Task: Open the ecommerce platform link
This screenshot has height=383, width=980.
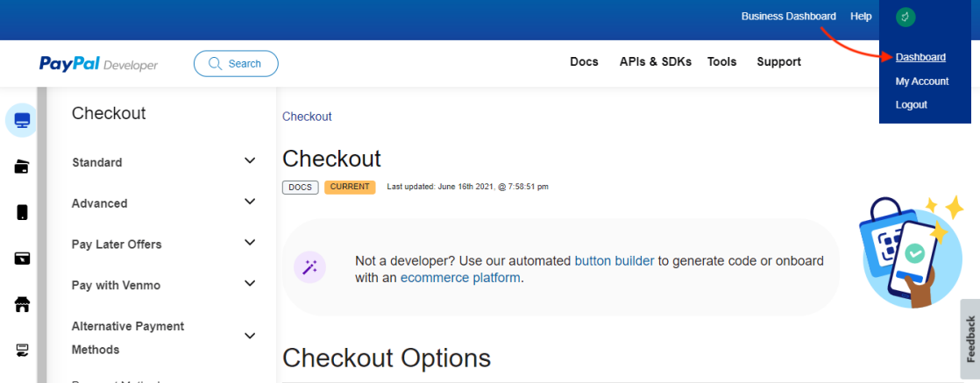Action: (460, 278)
